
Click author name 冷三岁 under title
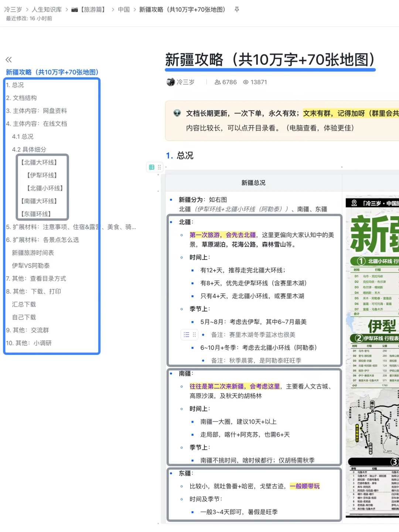[x=185, y=82]
